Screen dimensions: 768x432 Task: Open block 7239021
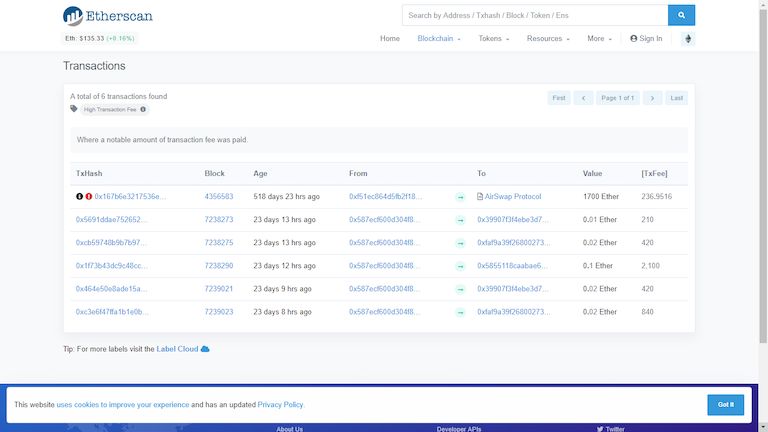219,288
